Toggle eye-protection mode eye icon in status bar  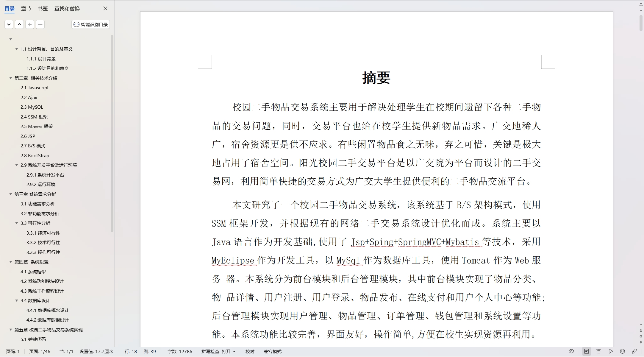[571, 351]
